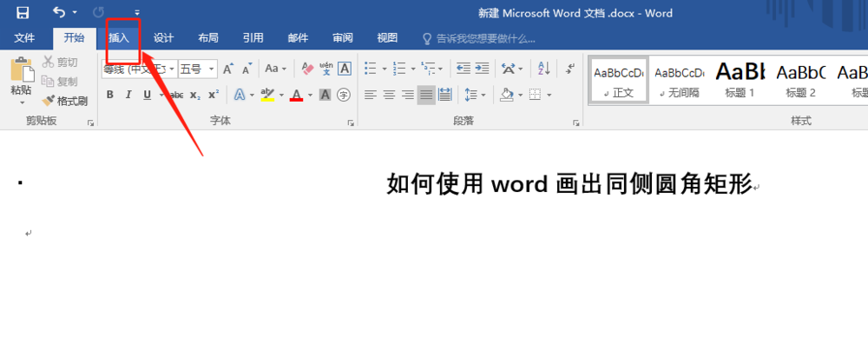Toggle bold formatting
Screen dimensions: 868x344
point(109,95)
